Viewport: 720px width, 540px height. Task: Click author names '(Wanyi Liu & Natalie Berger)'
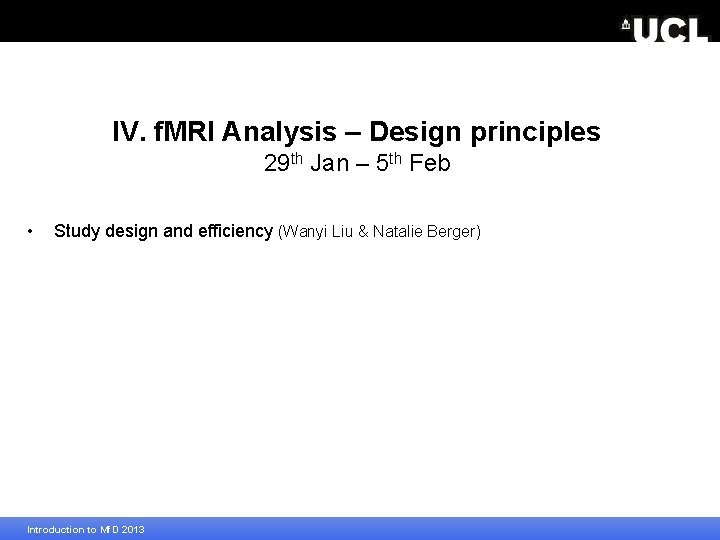379,231
